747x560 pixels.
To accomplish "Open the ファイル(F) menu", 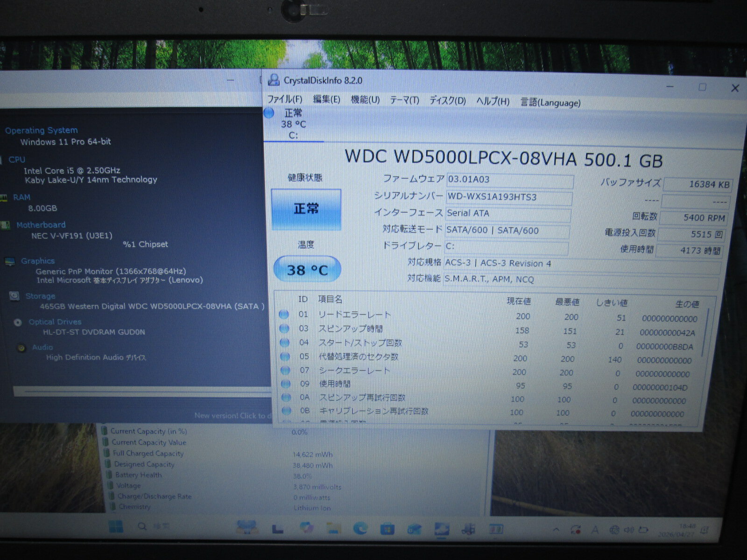I will [x=284, y=99].
